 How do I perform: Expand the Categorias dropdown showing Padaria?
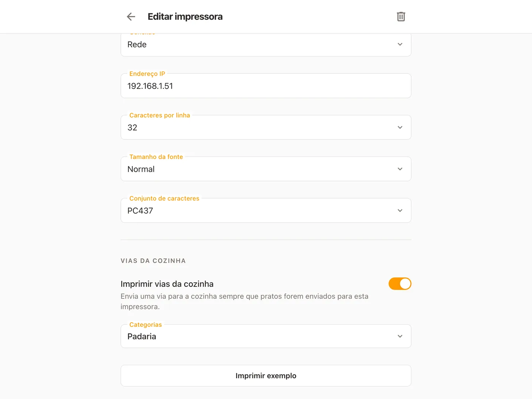pyautogui.click(x=266, y=336)
